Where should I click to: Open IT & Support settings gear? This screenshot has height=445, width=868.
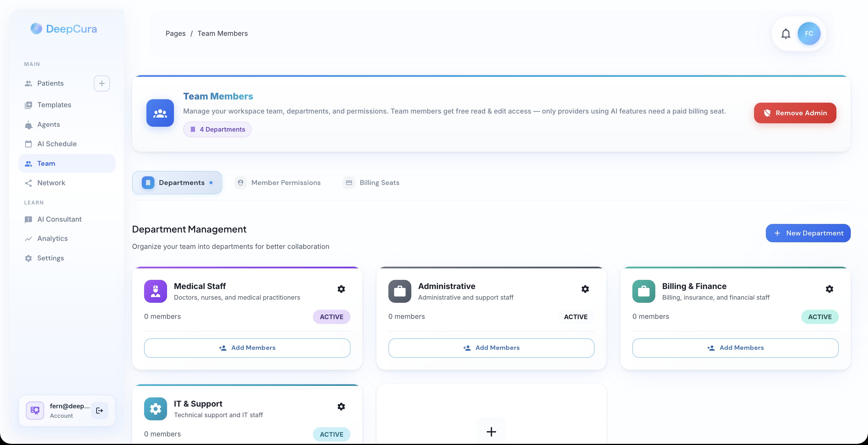pos(341,407)
